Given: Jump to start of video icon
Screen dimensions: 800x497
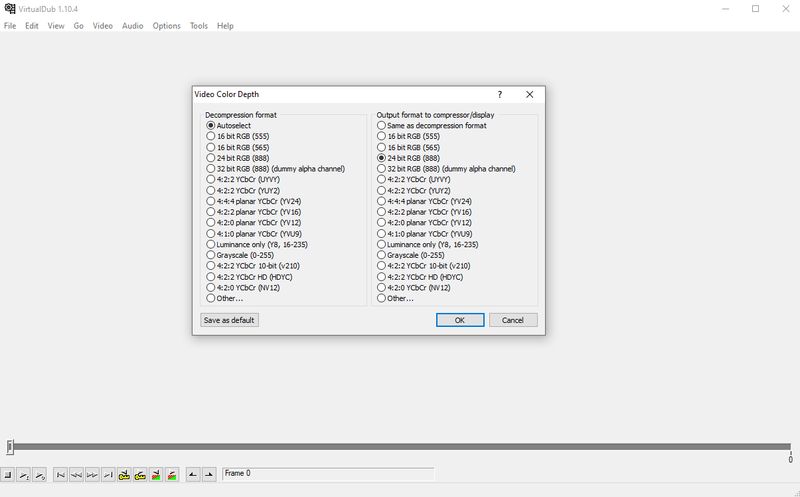Looking at the screenshot, I should pos(60,474).
